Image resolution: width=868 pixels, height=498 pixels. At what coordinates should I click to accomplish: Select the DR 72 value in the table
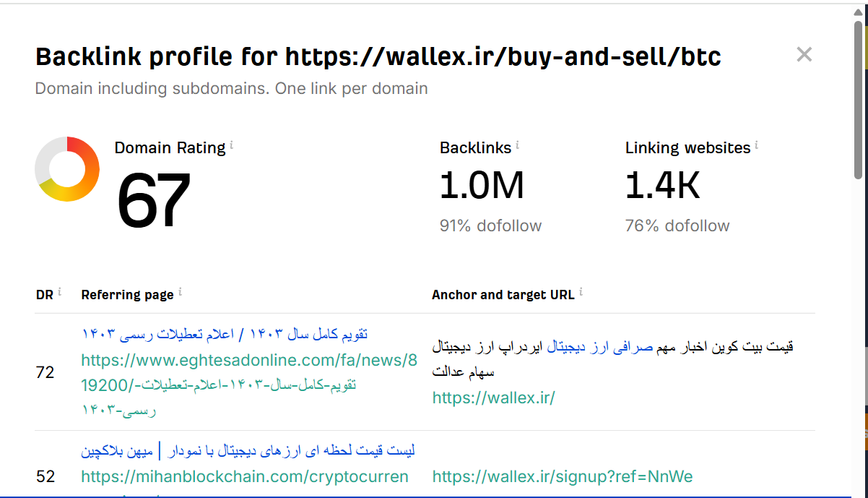(x=45, y=372)
